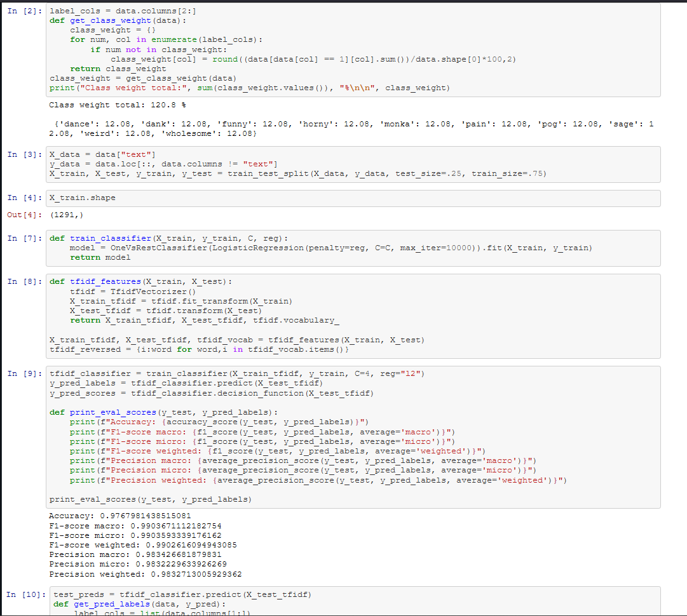687x616 pixels.
Task: Click the print_eval_scores code cell
Action: pos(353,437)
